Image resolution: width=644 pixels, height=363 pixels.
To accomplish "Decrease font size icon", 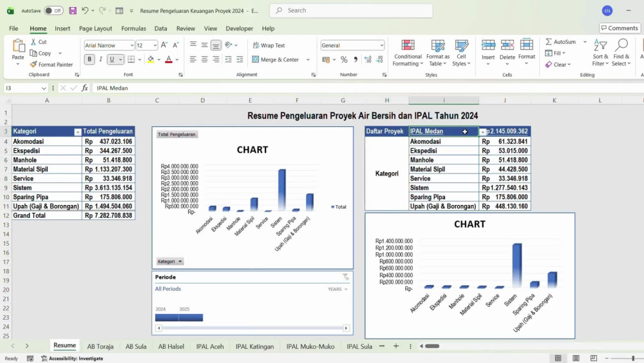I will pyautogui.click(x=175, y=45).
